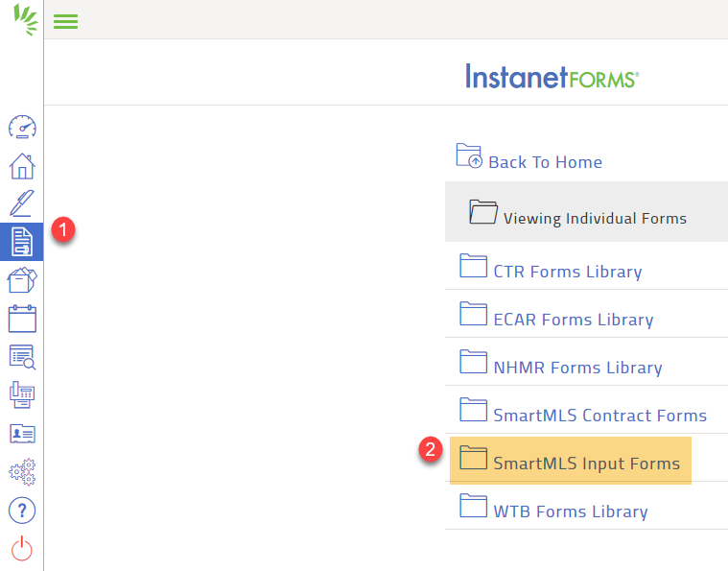Click Back To Home link
This screenshot has width=728, height=571.
click(544, 162)
